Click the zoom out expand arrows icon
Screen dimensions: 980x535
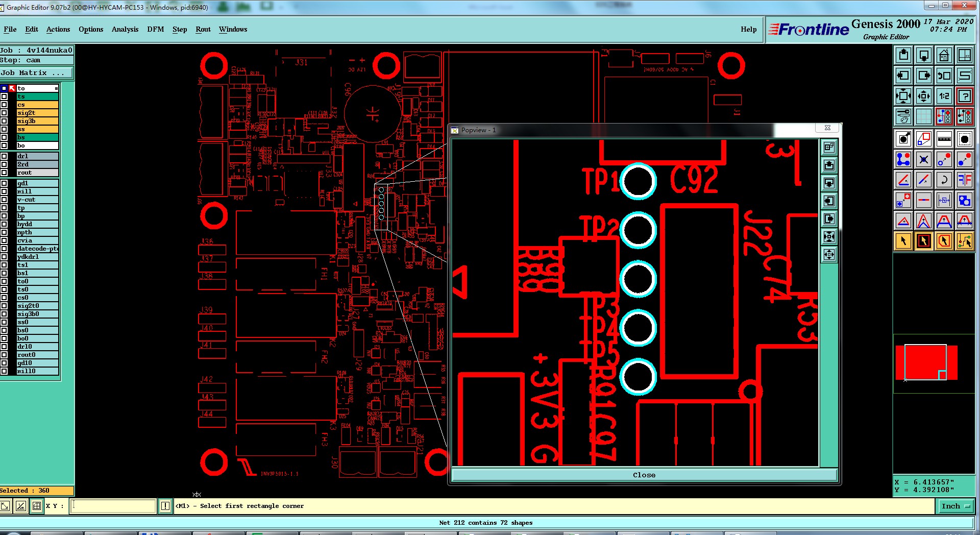[x=903, y=96]
